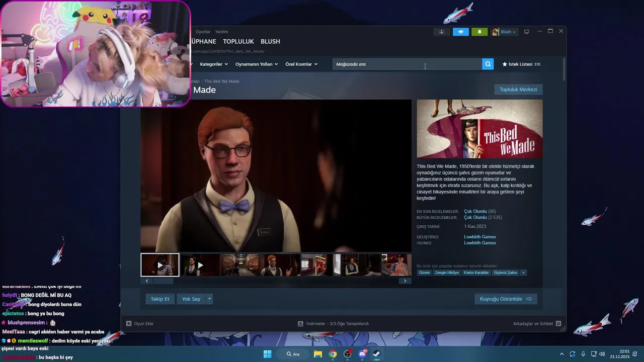Click the Big Picture mode monitor icon
This screenshot has width=644, height=362.
(526, 32)
